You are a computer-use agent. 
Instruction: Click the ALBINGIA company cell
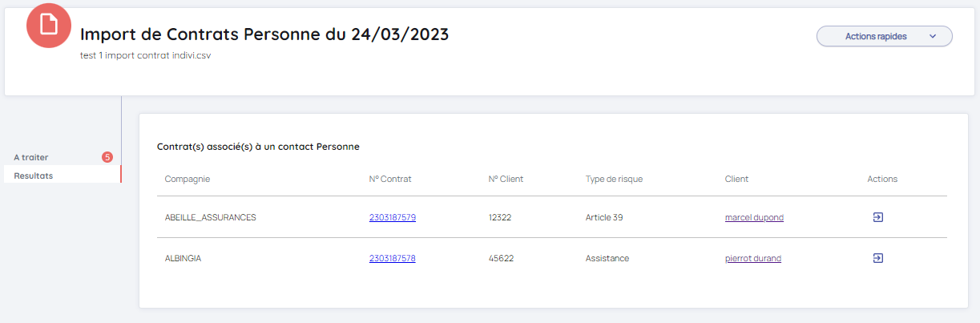(183, 258)
